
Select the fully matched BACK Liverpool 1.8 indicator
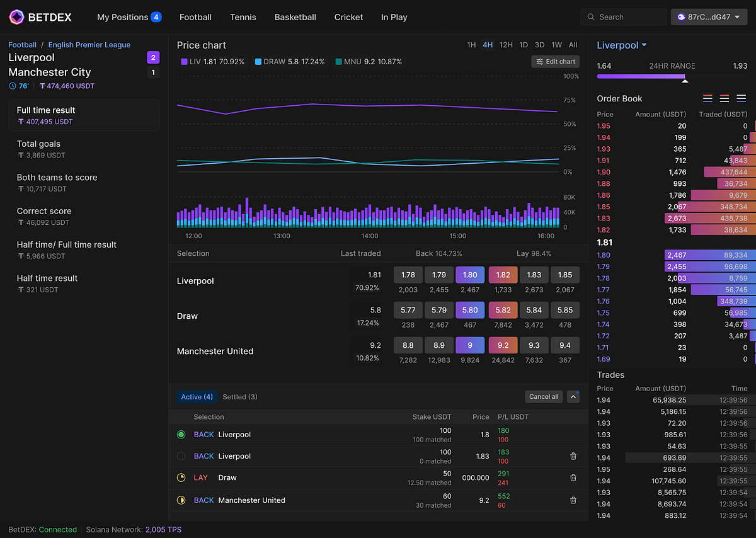(x=181, y=435)
